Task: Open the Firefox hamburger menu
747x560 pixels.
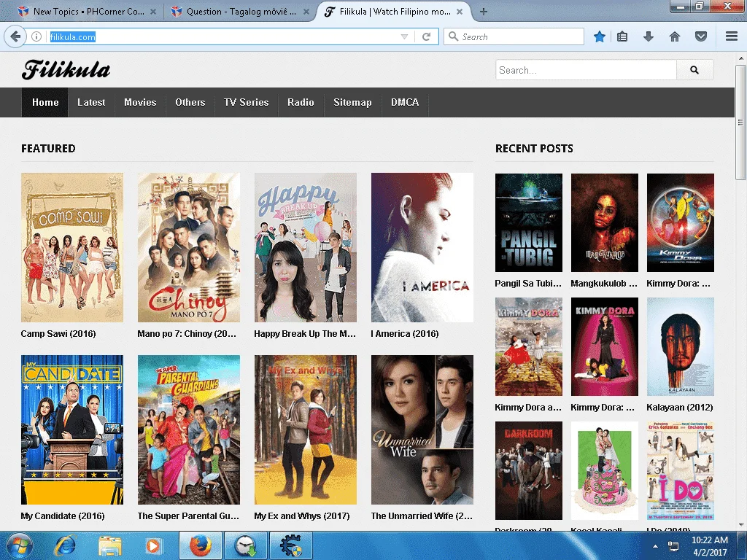Action: pyautogui.click(x=732, y=36)
